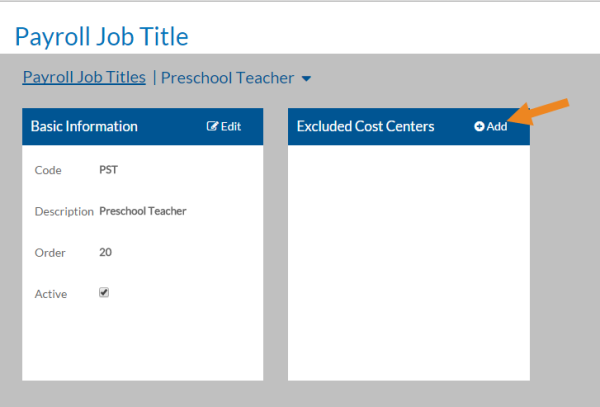Click the Order value 20
Screen dimensions: 600x407
click(x=105, y=252)
